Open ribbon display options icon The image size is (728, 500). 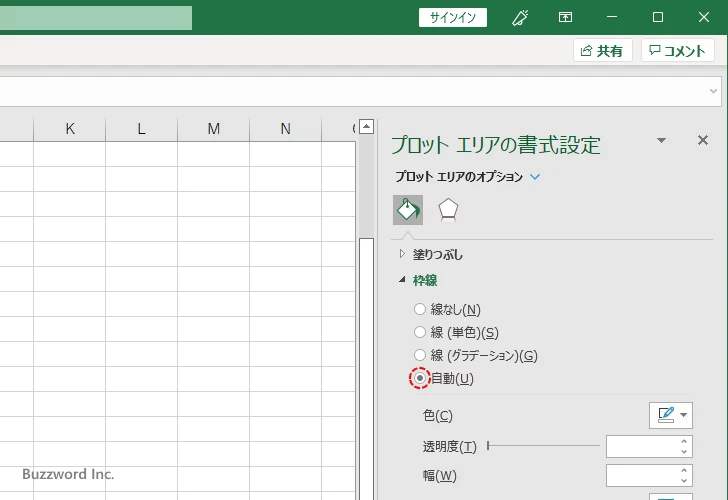click(x=565, y=17)
